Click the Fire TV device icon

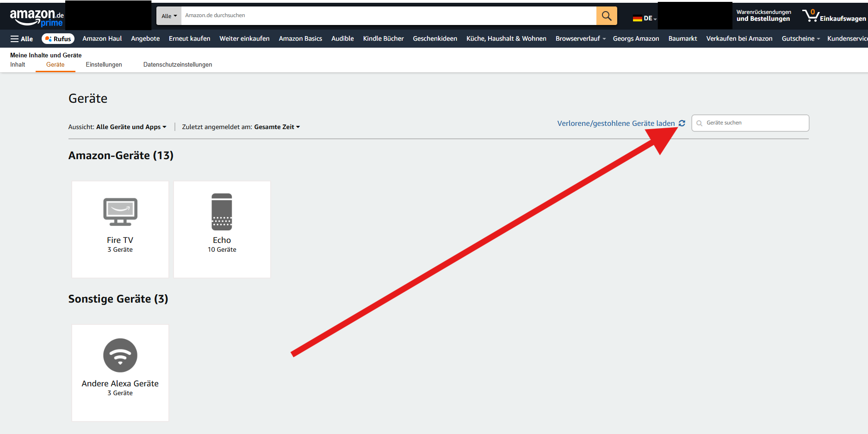(x=120, y=212)
